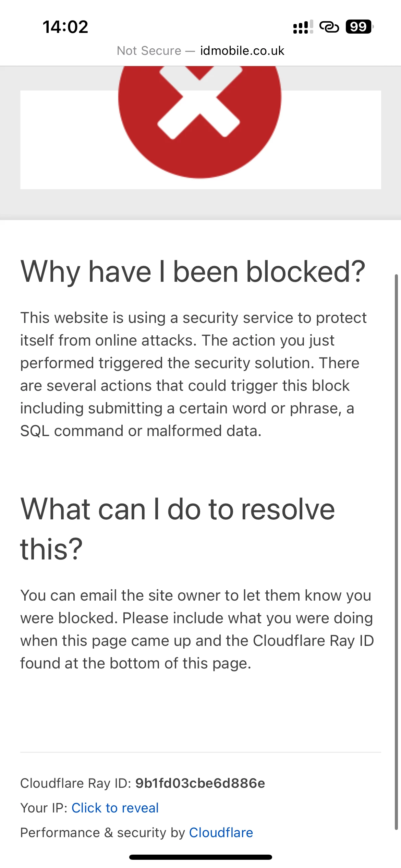Tap the home indicator bar
The image size is (401, 868).
pyautogui.click(x=200, y=857)
